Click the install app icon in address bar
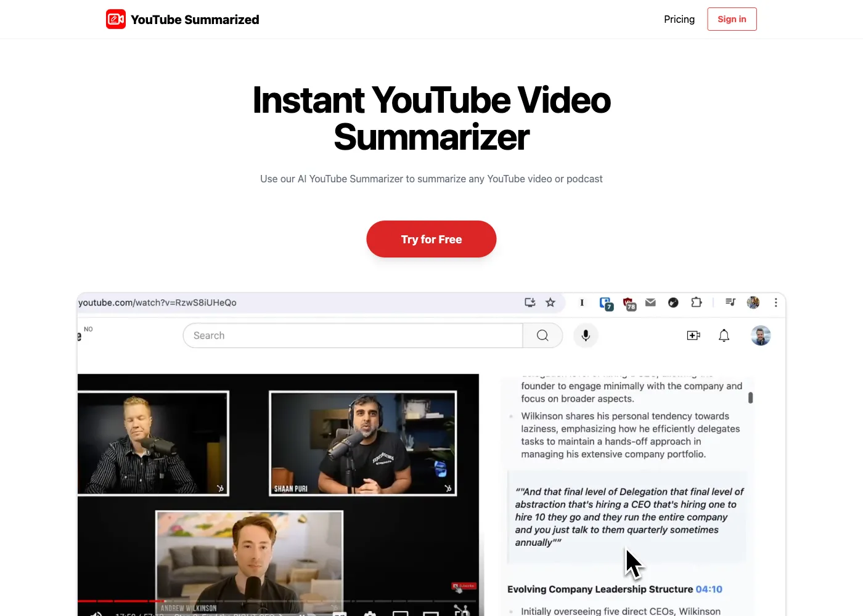Viewport: 863px width, 616px height. coord(530,302)
